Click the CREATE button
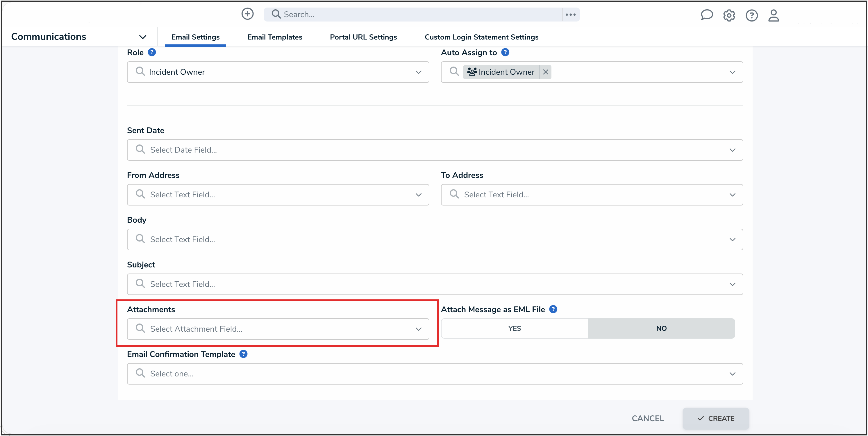The width and height of the screenshot is (868, 436). tap(715, 418)
